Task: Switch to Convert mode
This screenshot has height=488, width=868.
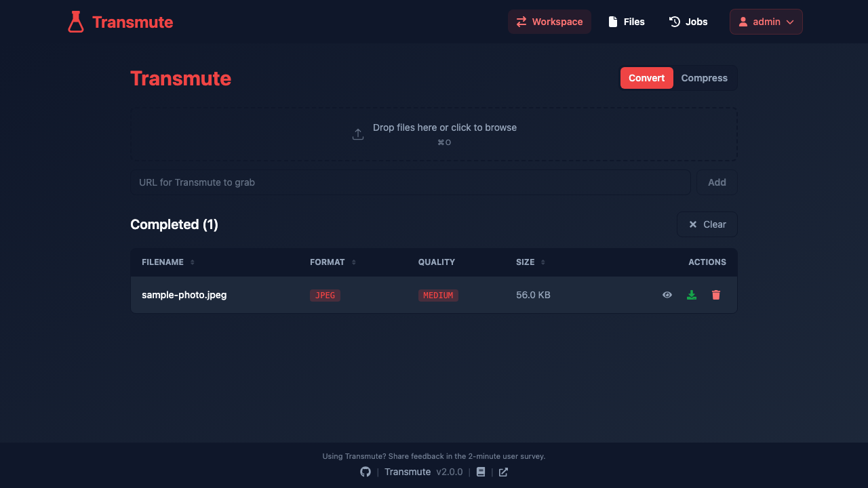Action: [x=647, y=78]
